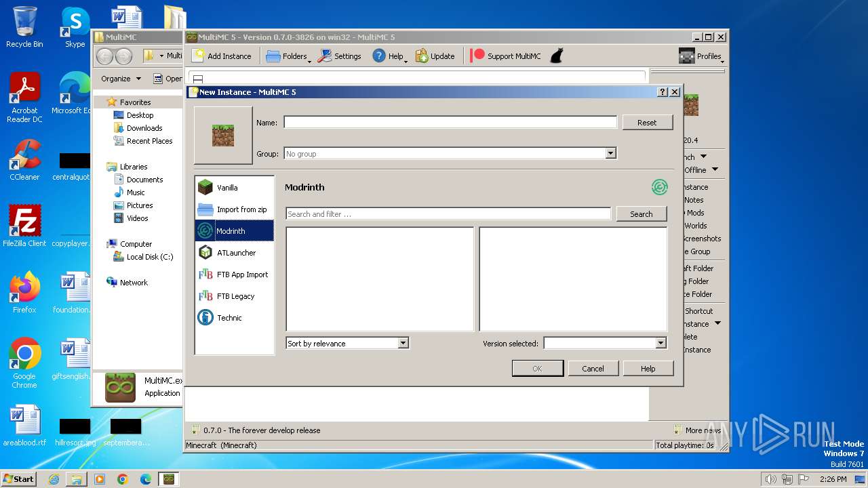
Task: Click the 0.7.0 forever develop release news
Action: 255,430
